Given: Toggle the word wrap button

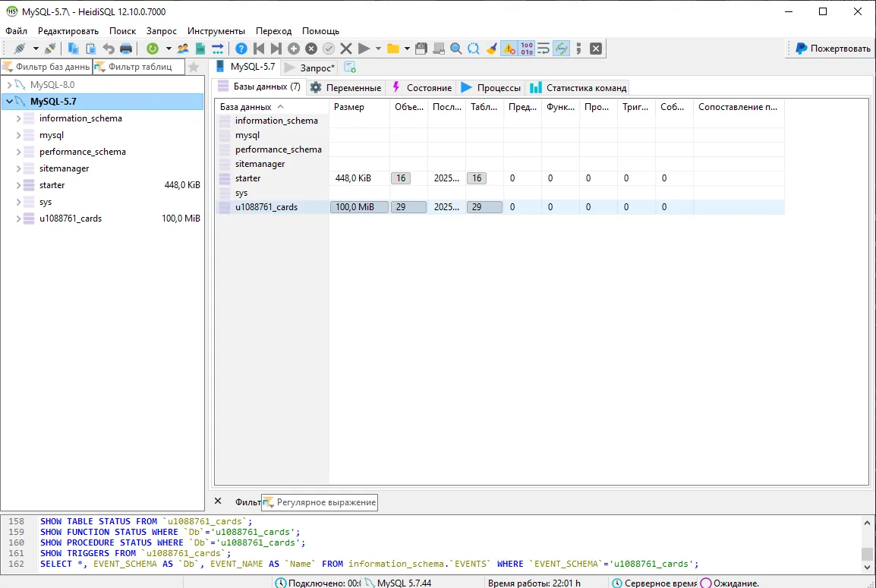Looking at the screenshot, I should tap(544, 49).
